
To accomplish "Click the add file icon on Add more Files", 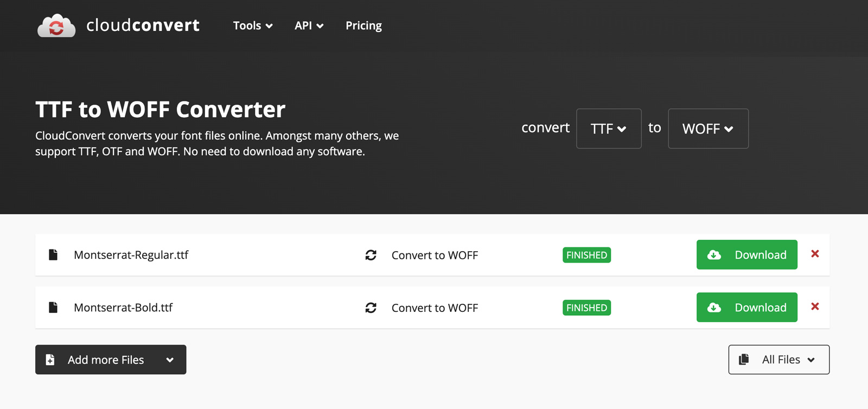I will (49, 360).
